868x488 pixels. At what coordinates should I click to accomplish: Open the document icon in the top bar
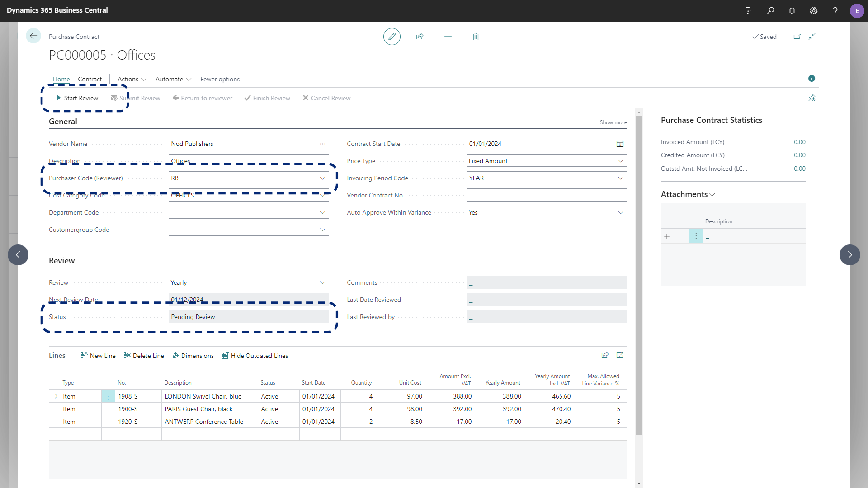tap(749, 11)
